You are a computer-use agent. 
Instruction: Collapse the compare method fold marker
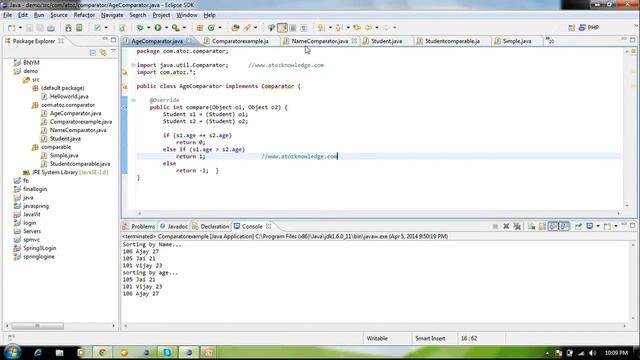coord(133,100)
